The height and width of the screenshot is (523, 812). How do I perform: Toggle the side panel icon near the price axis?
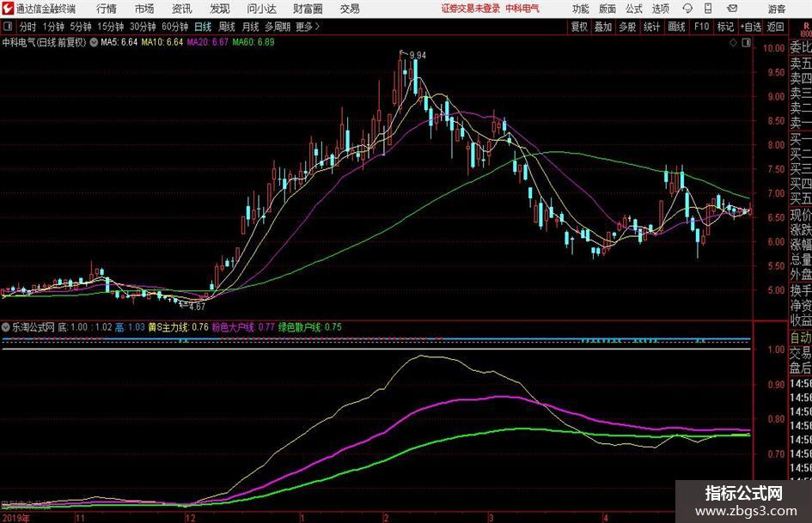click(x=746, y=43)
